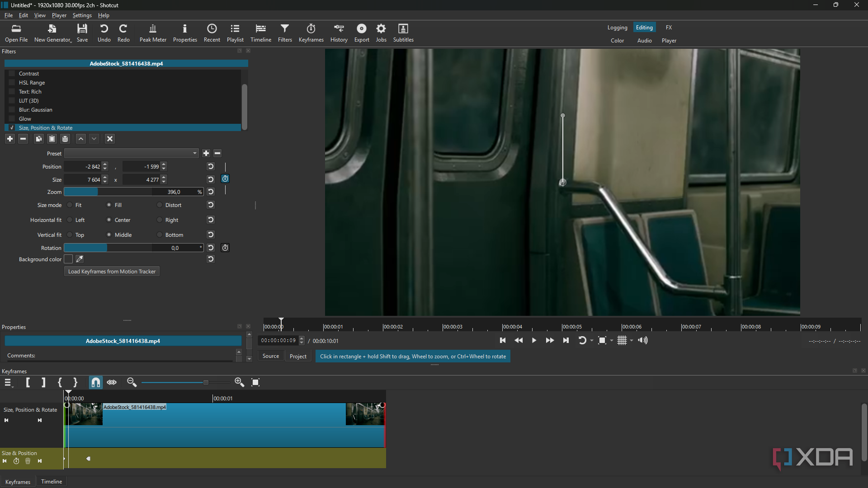This screenshot has width=868, height=488.
Task: Open the Keyframes panel hamburger menu
Action: (x=9, y=383)
